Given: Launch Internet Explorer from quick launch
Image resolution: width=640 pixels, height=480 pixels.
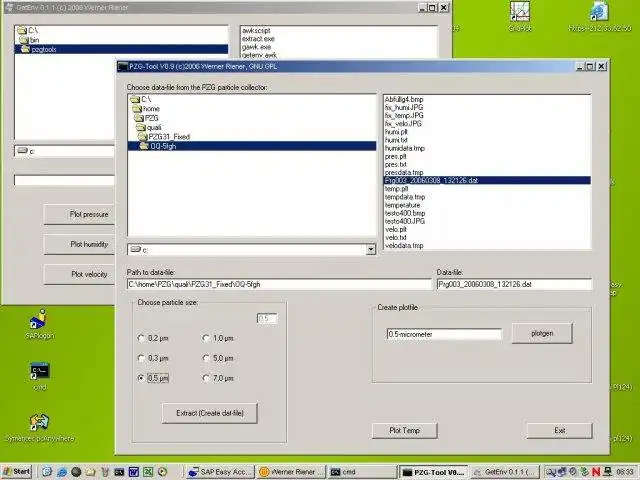Looking at the screenshot, I should pos(62,472).
